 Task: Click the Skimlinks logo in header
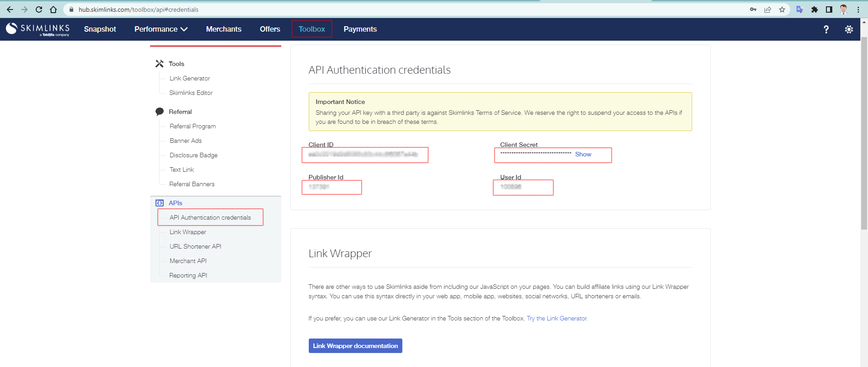(x=38, y=29)
